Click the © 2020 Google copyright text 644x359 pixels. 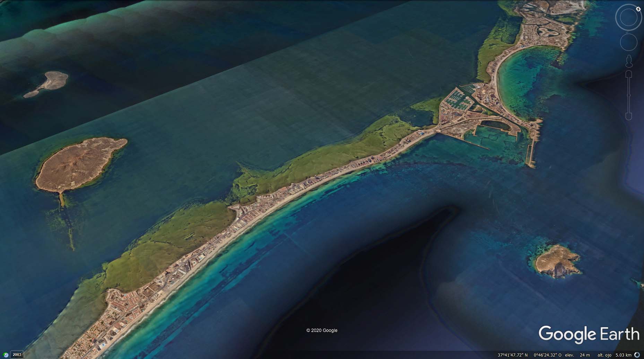[322, 330]
